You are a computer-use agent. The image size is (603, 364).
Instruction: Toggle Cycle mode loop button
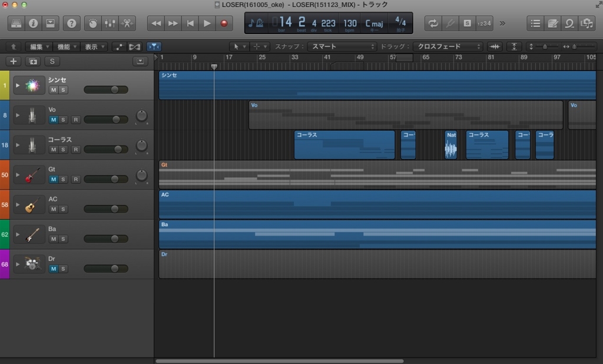click(x=433, y=24)
